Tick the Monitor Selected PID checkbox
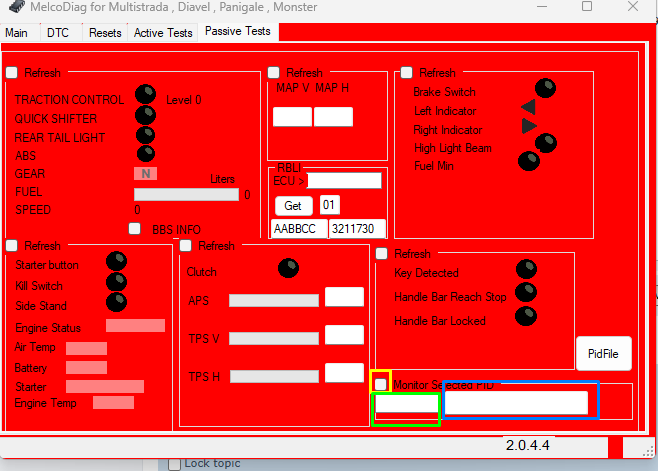658x471 pixels. 381,384
